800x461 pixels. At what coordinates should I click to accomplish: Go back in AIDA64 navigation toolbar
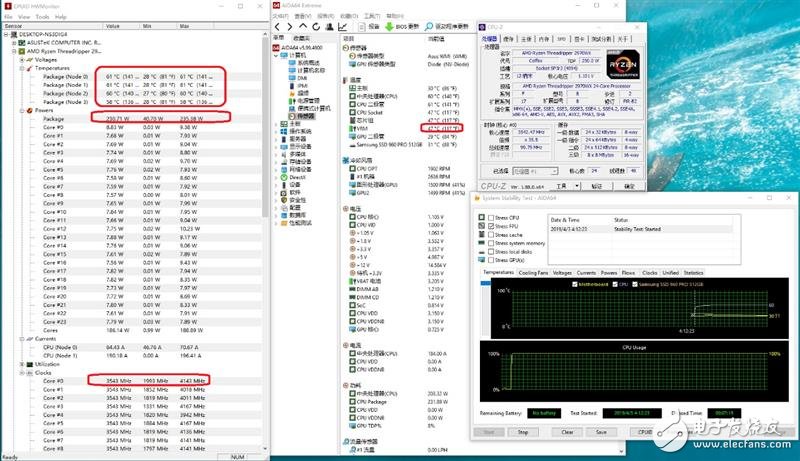[x=278, y=27]
